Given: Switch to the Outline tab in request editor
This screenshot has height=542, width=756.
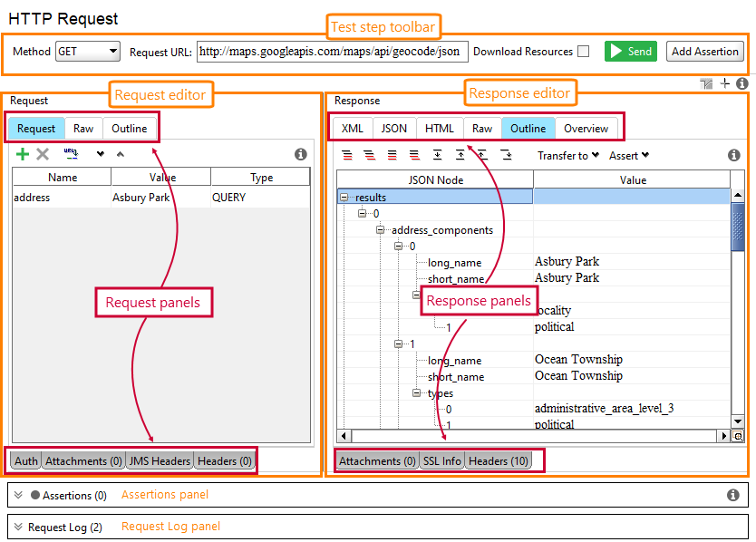Looking at the screenshot, I should [130, 129].
